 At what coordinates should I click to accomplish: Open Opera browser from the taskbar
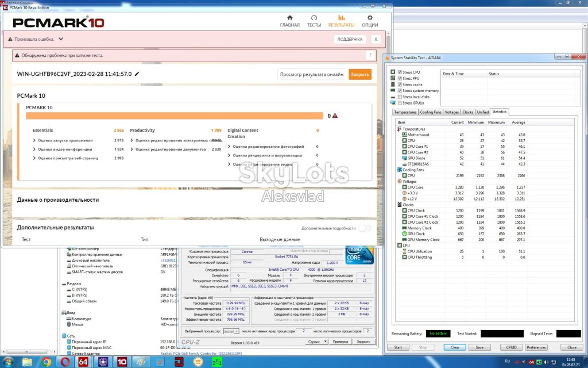click(65, 362)
